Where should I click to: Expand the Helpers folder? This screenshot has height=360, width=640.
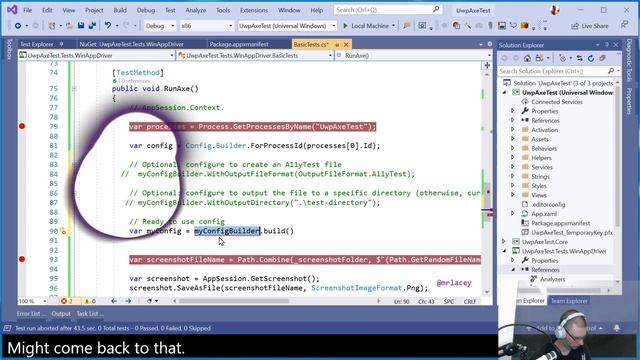513,158
